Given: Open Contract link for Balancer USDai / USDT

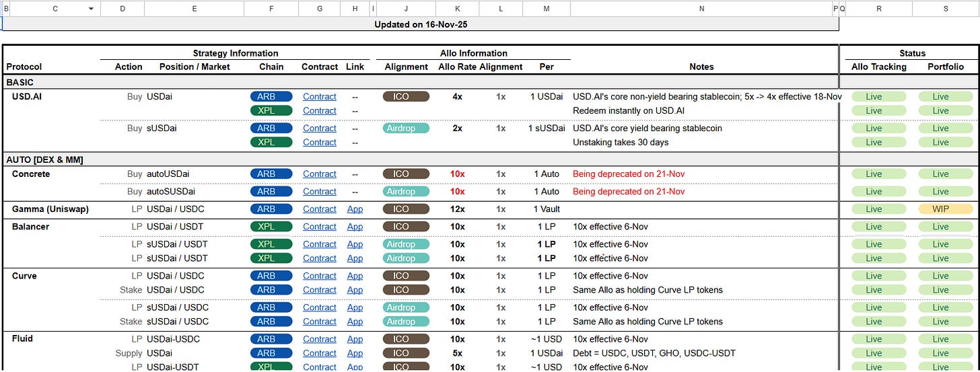Looking at the screenshot, I should point(320,227).
